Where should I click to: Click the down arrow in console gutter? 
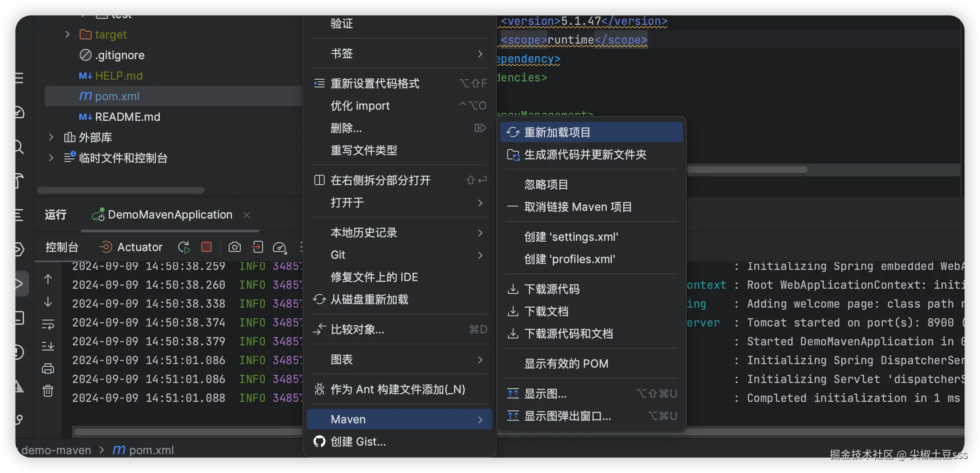[48, 302]
